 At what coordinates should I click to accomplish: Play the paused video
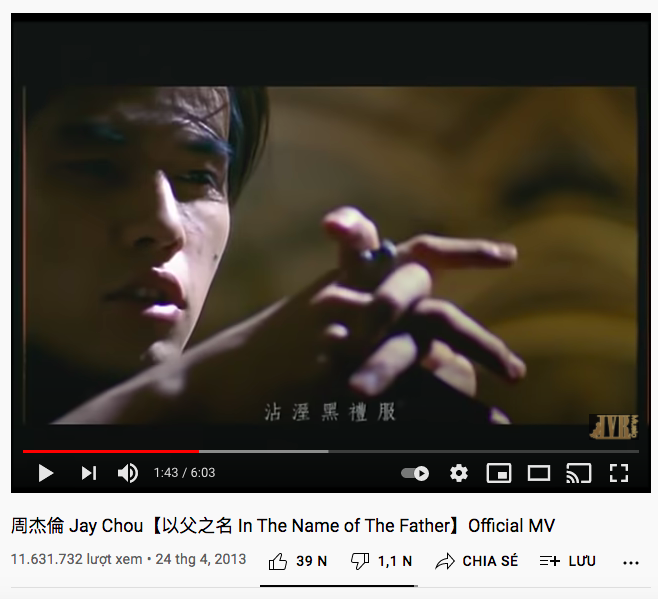[x=46, y=473]
